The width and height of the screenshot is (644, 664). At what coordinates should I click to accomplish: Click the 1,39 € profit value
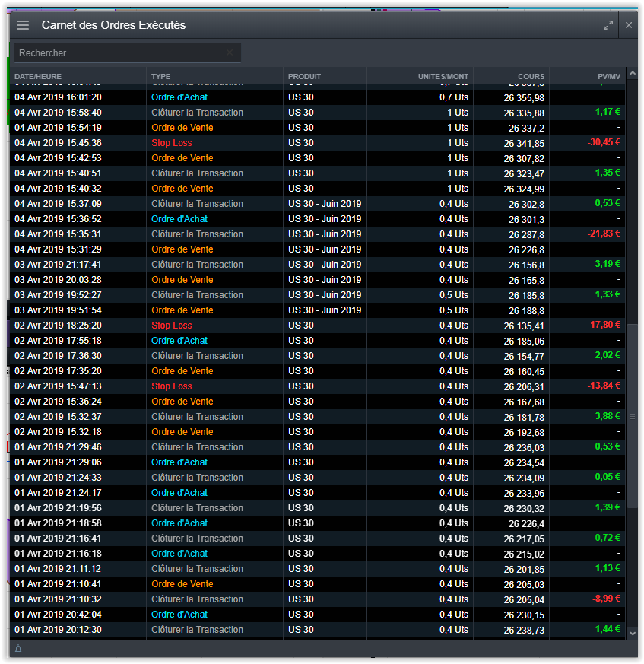608,507
